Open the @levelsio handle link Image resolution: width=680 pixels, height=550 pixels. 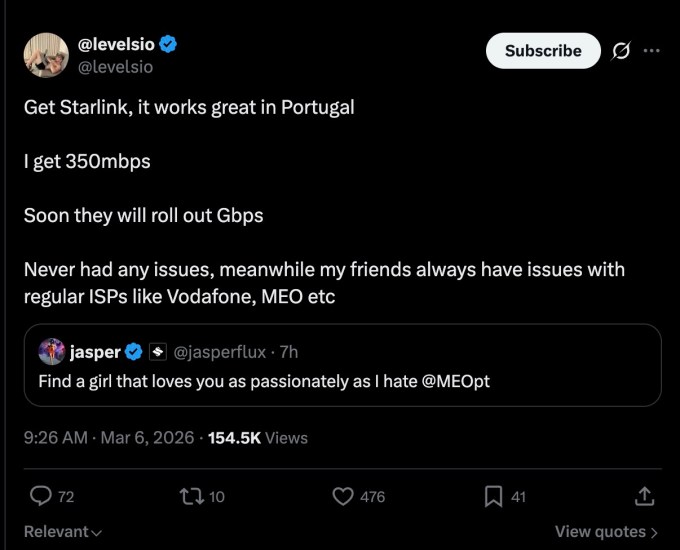tap(115, 66)
